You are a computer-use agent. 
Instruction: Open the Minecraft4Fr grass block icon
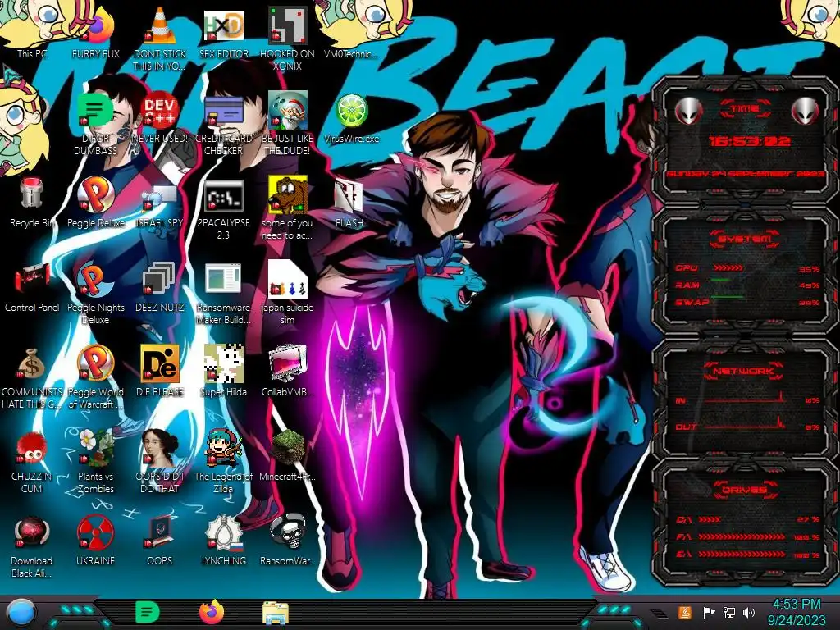pyautogui.click(x=288, y=455)
